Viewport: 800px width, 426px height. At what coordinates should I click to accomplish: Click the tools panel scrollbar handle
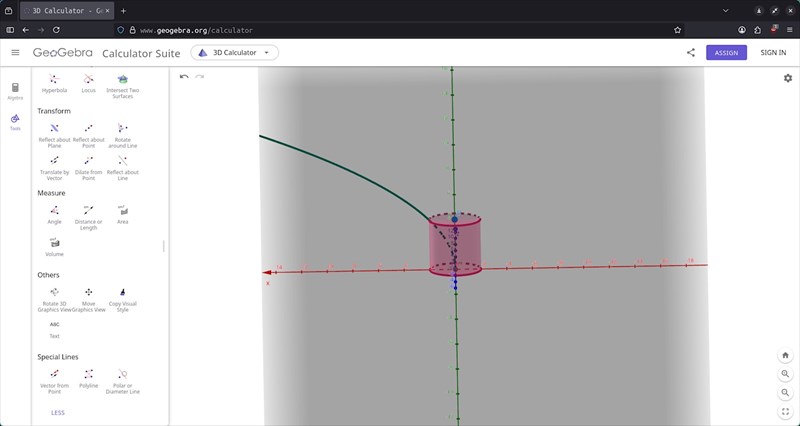pyautogui.click(x=164, y=246)
